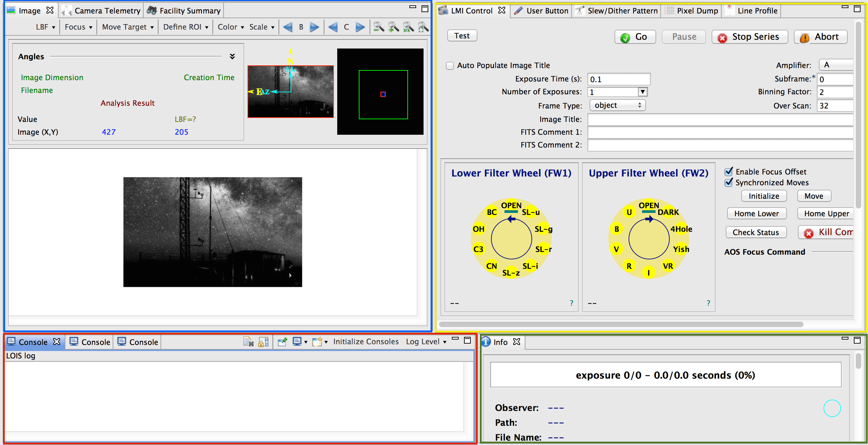Increase brightness with right arrow beside B
868x445 pixels.
(x=314, y=27)
